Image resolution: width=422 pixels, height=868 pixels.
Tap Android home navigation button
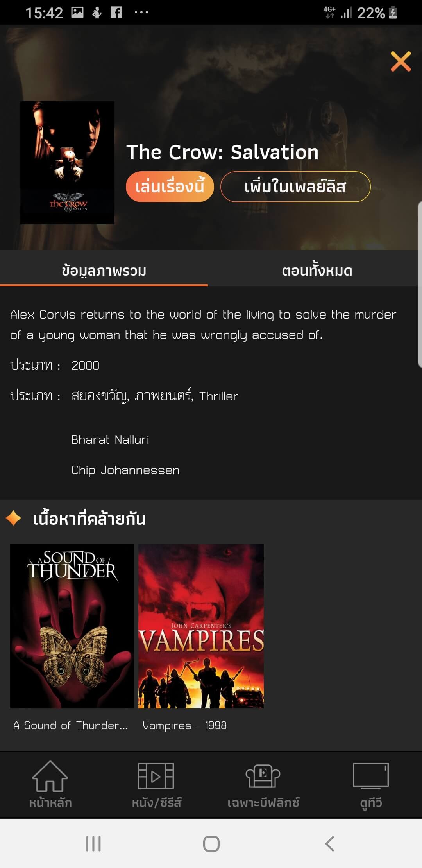point(211,843)
